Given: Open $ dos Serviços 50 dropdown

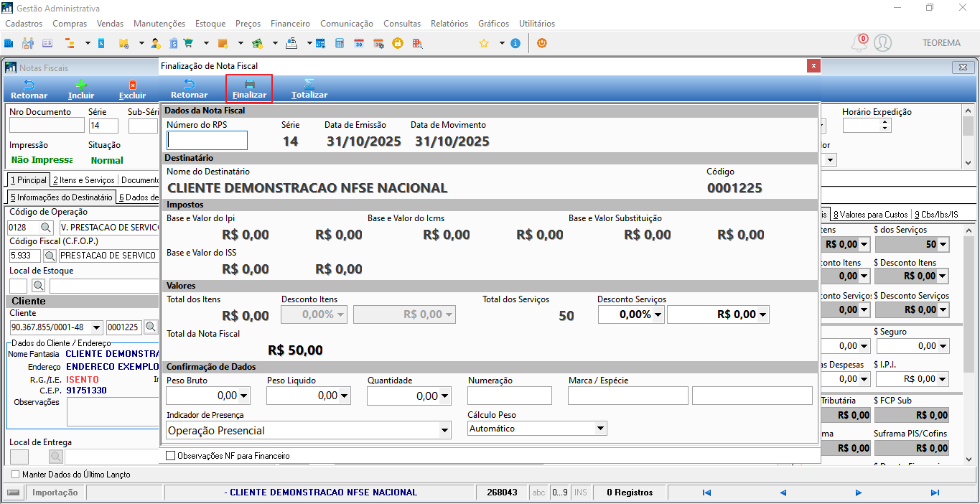Looking at the screenshot, I should pyautogui.click(x=943, y=245).
